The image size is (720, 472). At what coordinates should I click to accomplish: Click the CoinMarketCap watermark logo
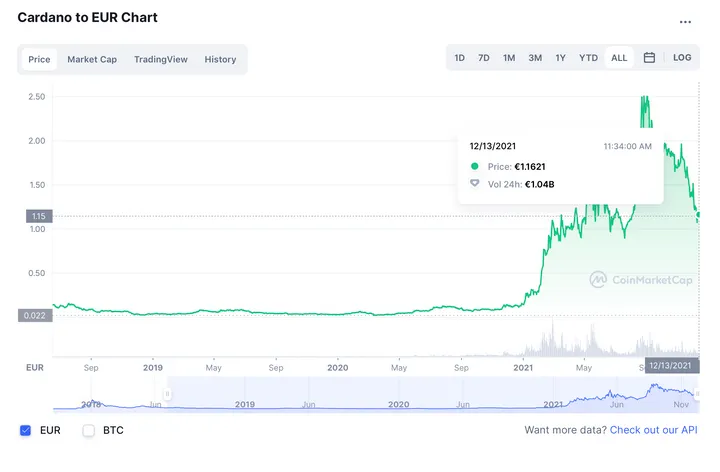click(x=641, y=280)
